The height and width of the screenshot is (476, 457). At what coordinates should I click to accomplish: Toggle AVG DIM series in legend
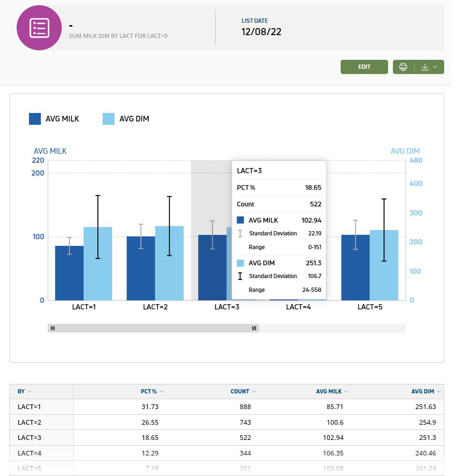pyautogui.click(x=126, y=119)
